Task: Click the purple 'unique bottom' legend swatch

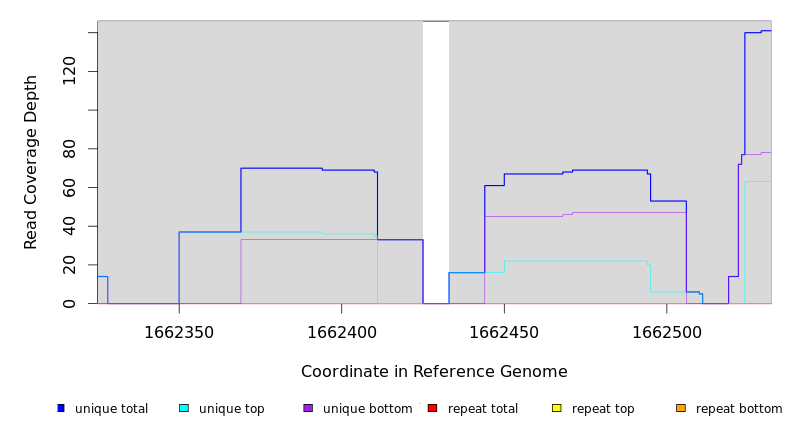Action: click(308, 408)
